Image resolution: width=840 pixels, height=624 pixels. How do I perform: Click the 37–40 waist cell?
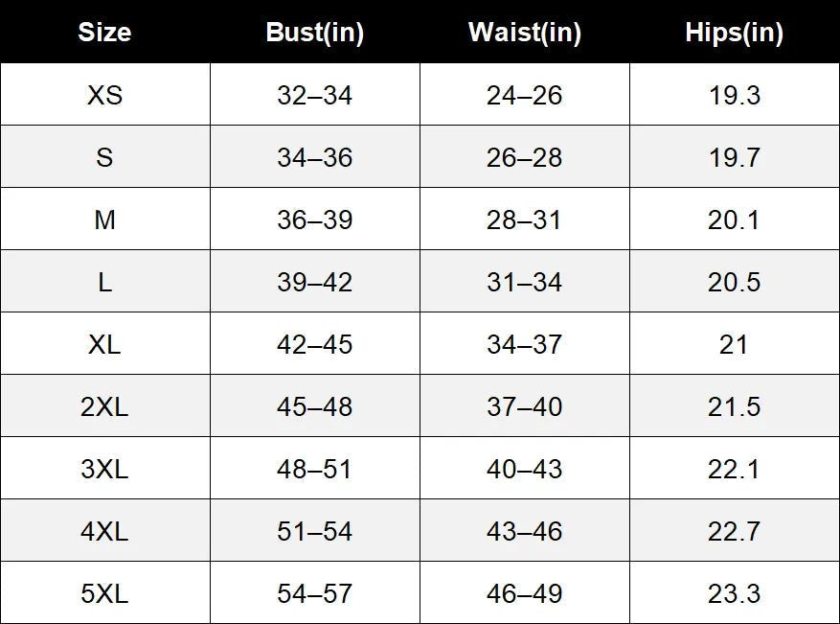point(525,405)
